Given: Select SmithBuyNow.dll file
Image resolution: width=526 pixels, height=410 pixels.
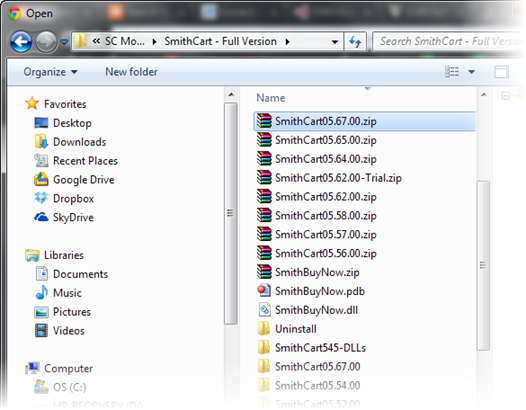Looking at the screenshot, I should click(308, 310).
